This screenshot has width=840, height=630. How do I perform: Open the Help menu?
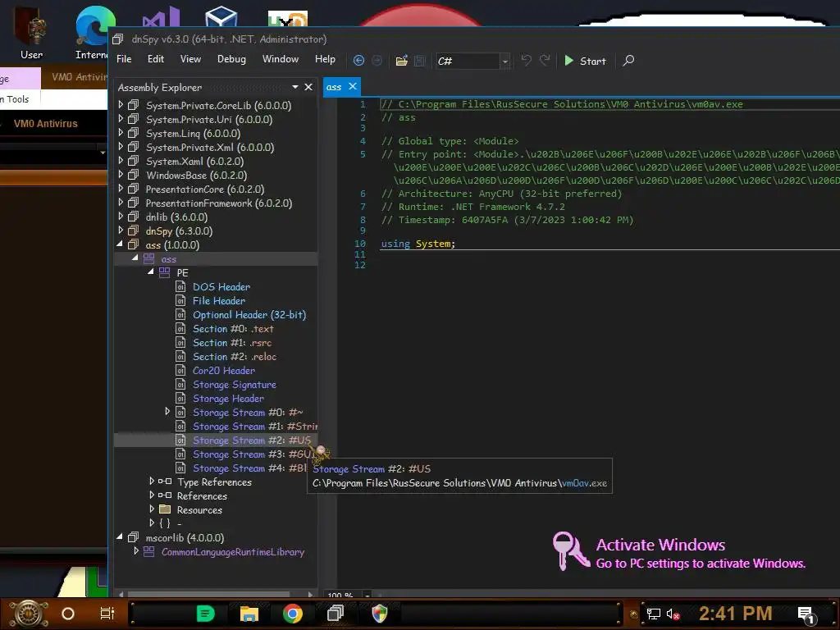(325, 59)
